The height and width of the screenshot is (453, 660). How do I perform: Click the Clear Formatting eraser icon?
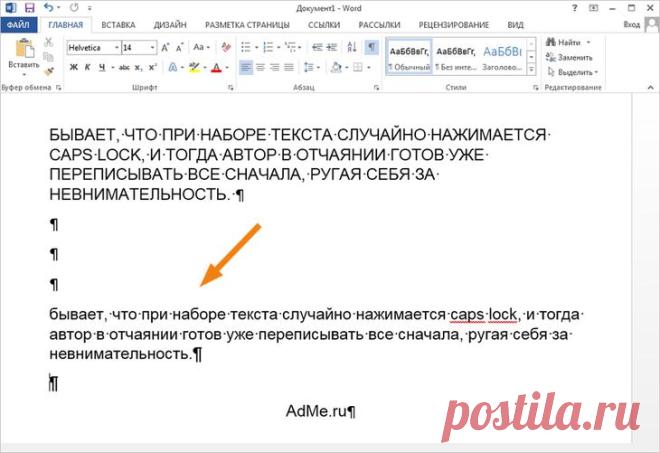(226, 47)
